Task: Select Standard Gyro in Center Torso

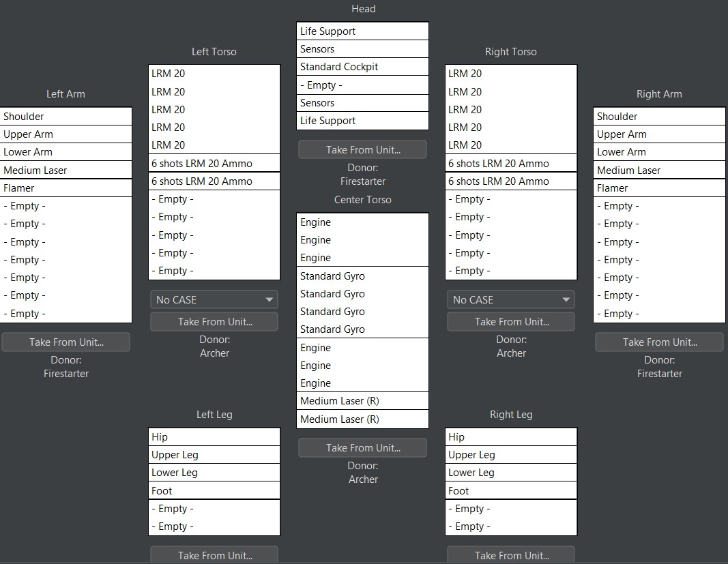Action: 362,302
